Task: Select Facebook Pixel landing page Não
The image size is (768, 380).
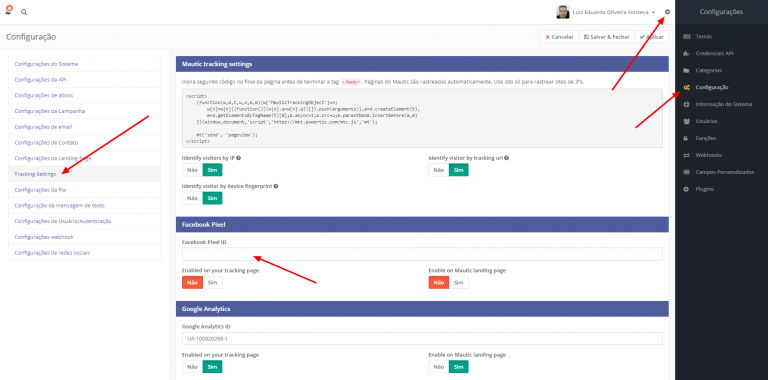Action: pyautogui.click(x=438, y=283)
